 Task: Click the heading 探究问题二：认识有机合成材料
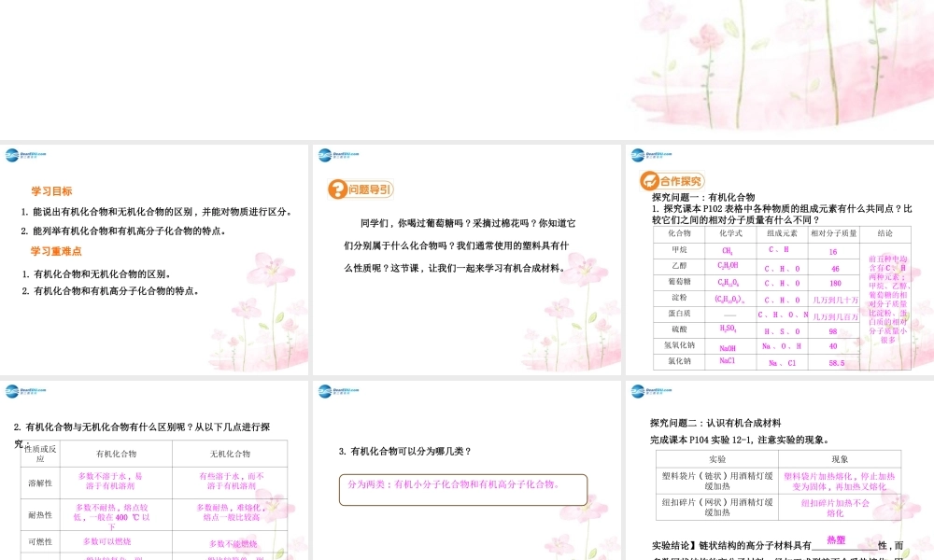pos(715,423)
